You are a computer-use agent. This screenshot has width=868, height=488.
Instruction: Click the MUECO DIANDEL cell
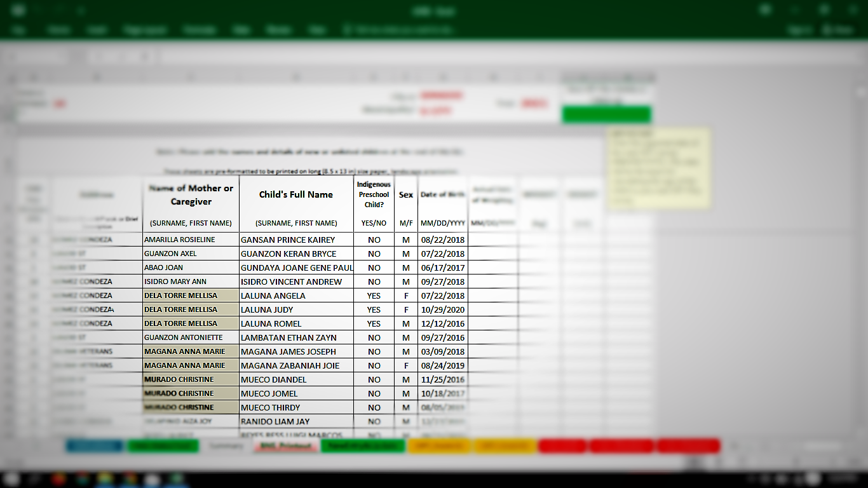pos(296,379)
